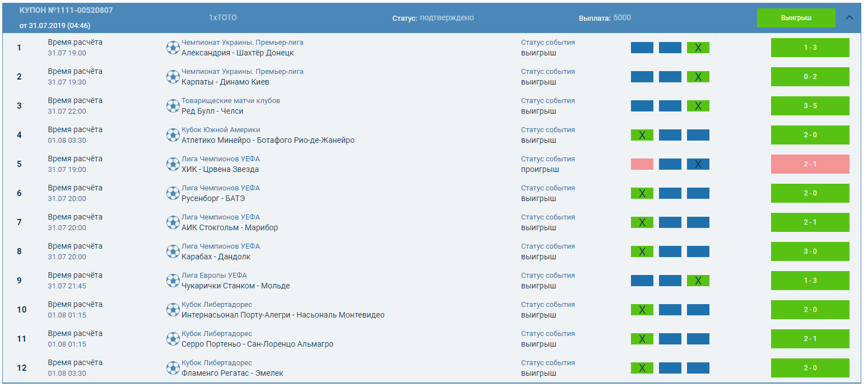Image resolution: width=868 pixels, height=387 pixels.
Task: Open the Кубок Южной Америки tournament link
Action: 221,130
